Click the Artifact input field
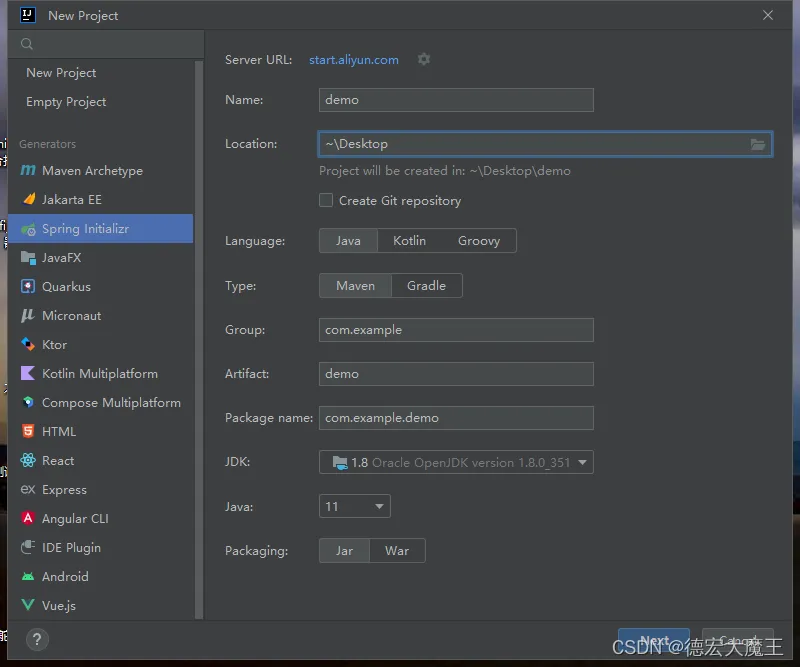Viewport: 800px width, 667px height. (x=456, y=374)
